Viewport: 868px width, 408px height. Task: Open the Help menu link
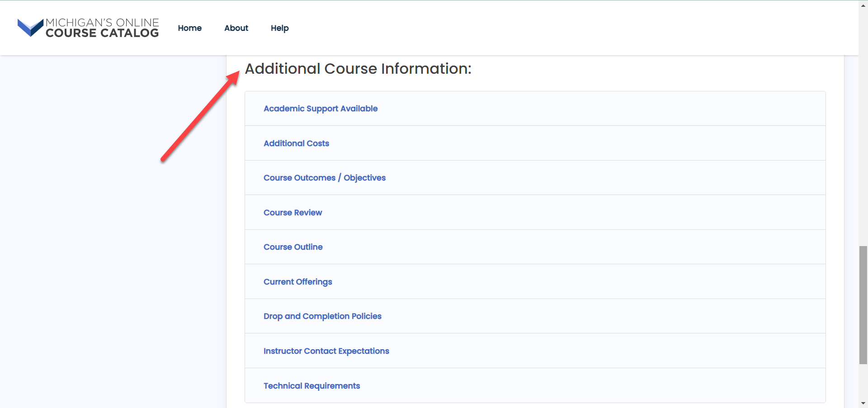coord(280,28)
